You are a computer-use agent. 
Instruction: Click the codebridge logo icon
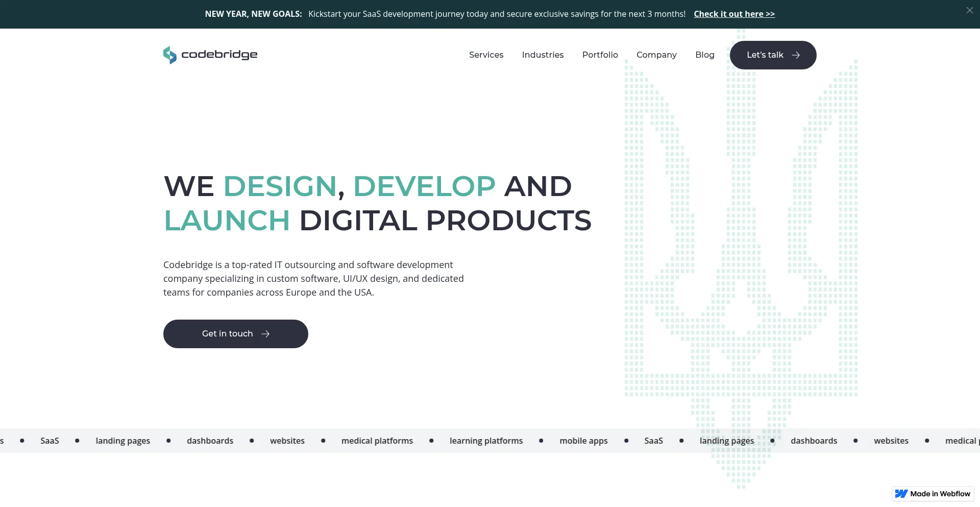(169, 55)
